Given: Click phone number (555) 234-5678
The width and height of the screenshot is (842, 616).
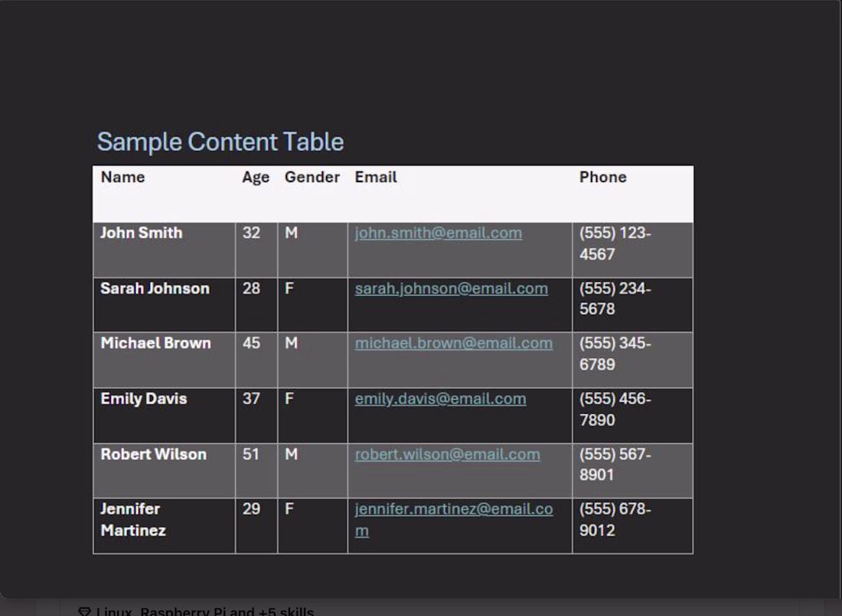Looking at the screenshot, I should [x=615, y=298].
